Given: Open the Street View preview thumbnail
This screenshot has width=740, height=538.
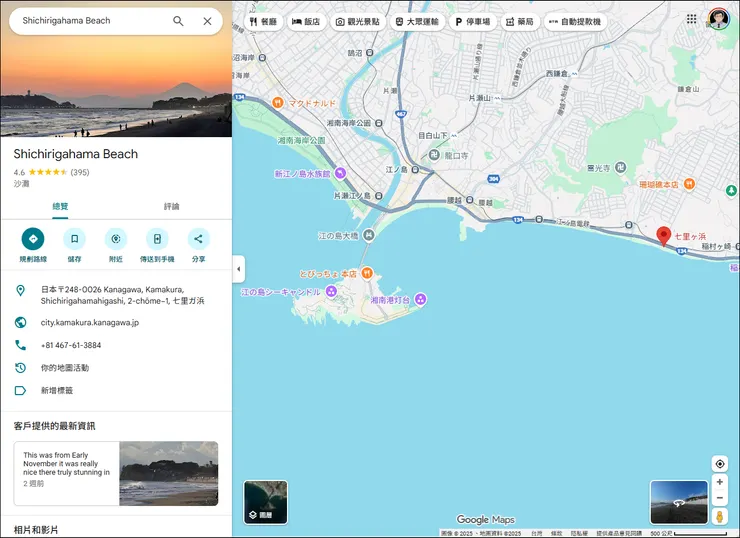Looking at the screenshot, I should pos(679,502).
